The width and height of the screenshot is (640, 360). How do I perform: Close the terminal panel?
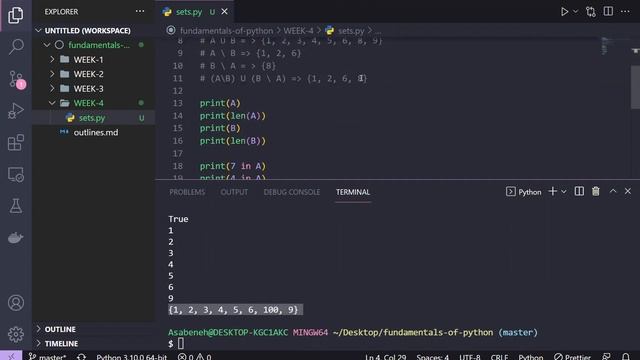628,191
